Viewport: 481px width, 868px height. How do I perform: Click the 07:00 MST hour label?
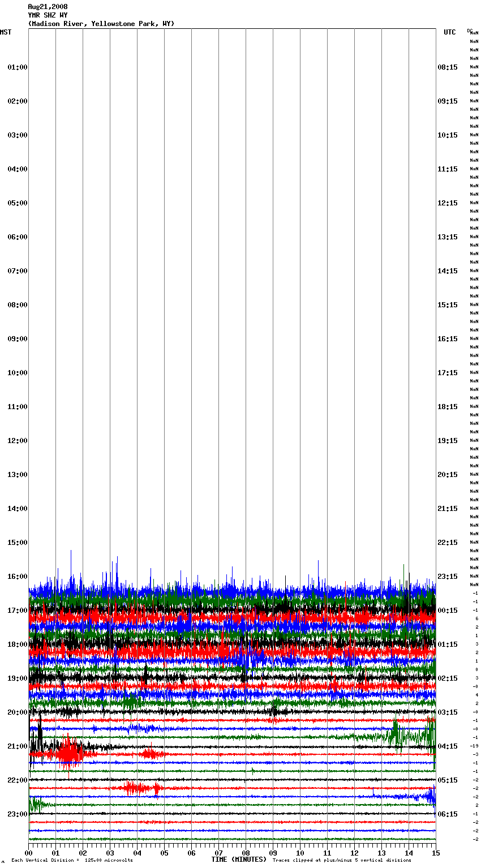point(18,271)
